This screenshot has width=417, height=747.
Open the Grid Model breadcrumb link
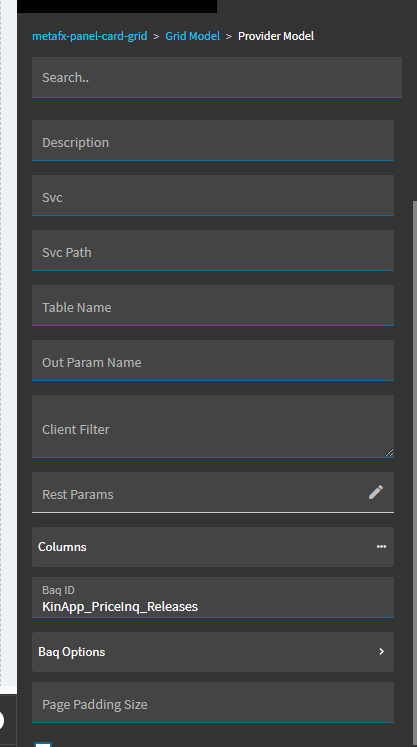pyautogui.click(x=193, y=36)
